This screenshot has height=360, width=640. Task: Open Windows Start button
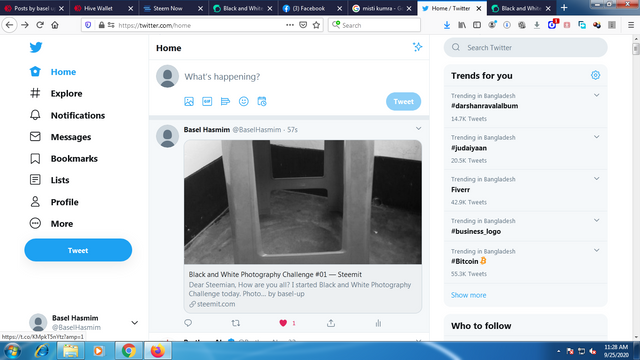tap(12, 351)
